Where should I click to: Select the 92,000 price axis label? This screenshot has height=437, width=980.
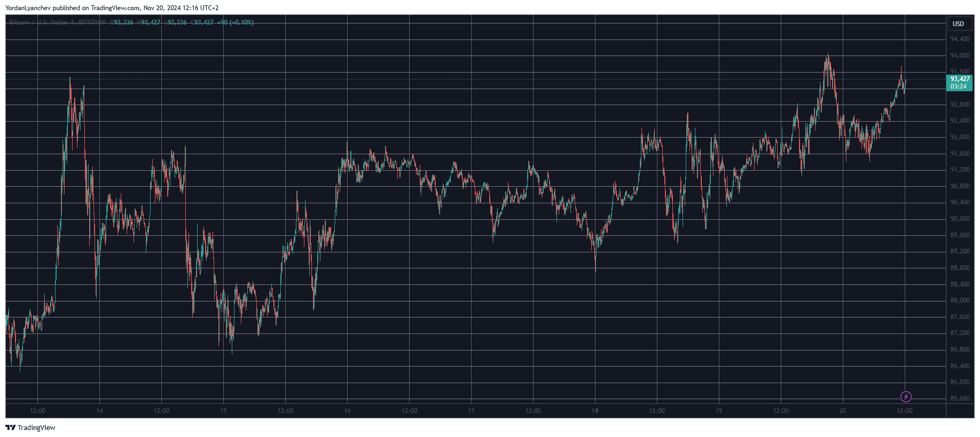[x=960, y=137]
